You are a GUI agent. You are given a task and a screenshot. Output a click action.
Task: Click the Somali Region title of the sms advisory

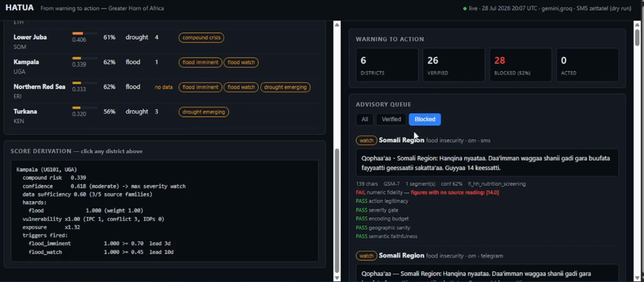pos(402,141)
